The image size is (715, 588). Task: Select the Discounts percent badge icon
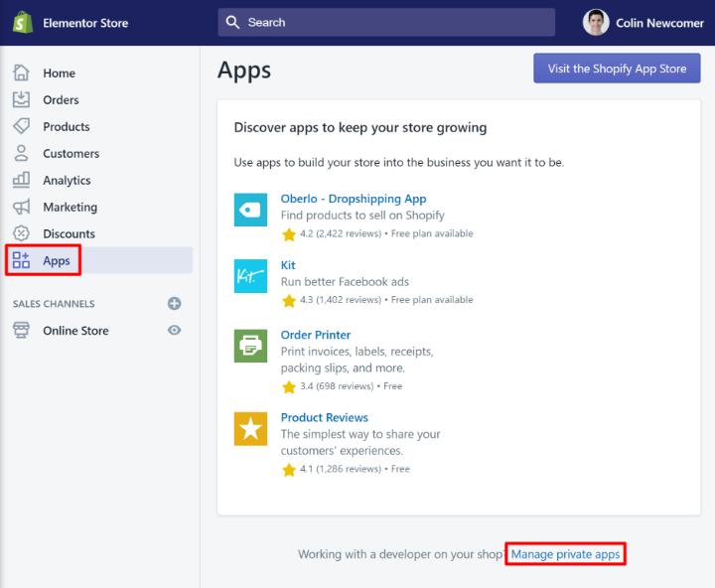21,234
